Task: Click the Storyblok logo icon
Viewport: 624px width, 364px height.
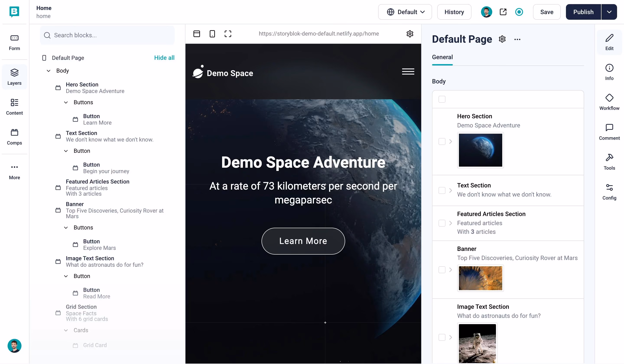Action: click(14, 12)
